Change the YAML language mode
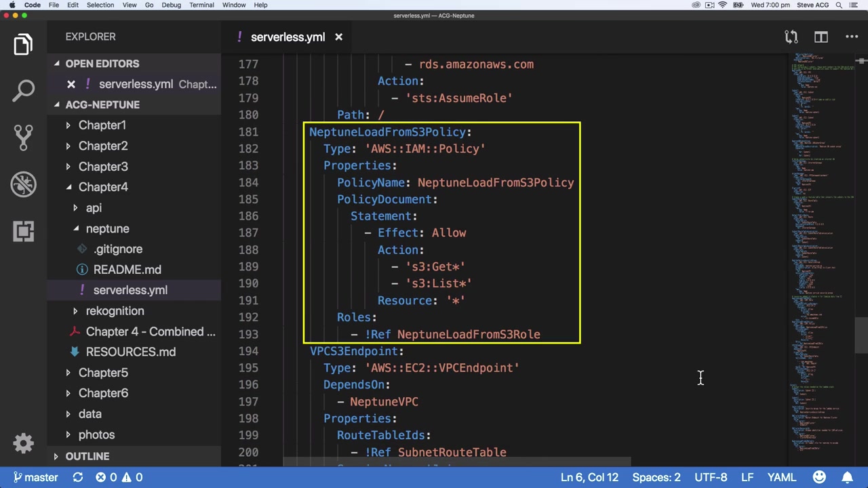Screen dimensions: 868x488 (781, 477)
